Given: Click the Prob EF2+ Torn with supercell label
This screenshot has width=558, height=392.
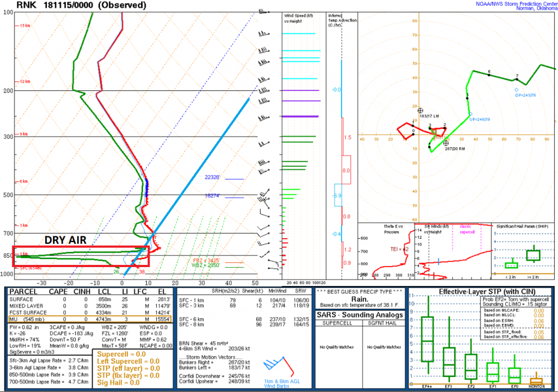Looking at the screenshot, I should coord(515,299).
